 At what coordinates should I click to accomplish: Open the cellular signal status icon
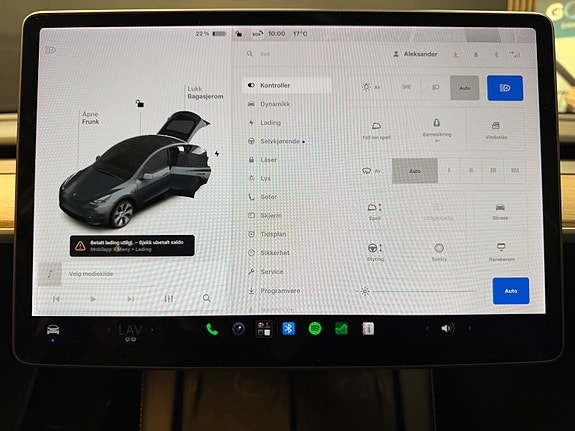pyautogui.click(x=515, y=55)
